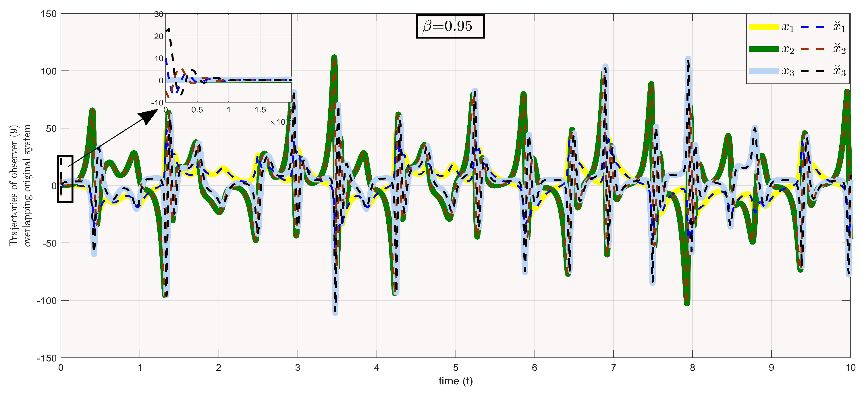This screenshot has height=398, width=868.
Task: Click the inset's 0.5 x-axis tick label
Action: tap(197, 110)
